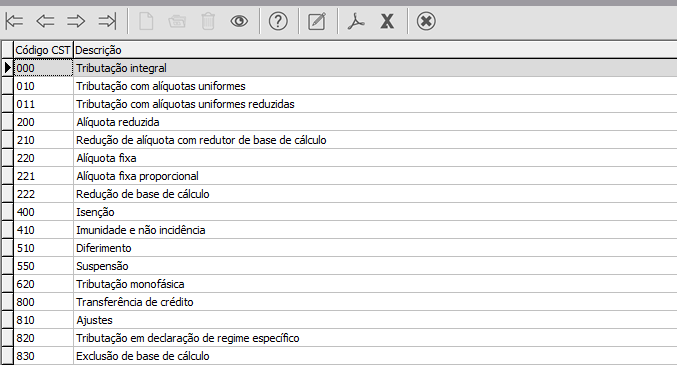
Task: Click 'Ajustes' description
Action: (x=94, y=320)
